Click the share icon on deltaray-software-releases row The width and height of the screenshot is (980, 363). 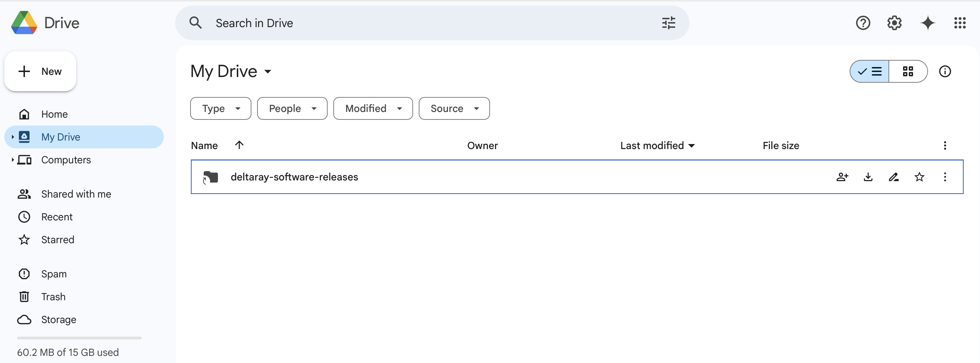[x=842, y=177]
